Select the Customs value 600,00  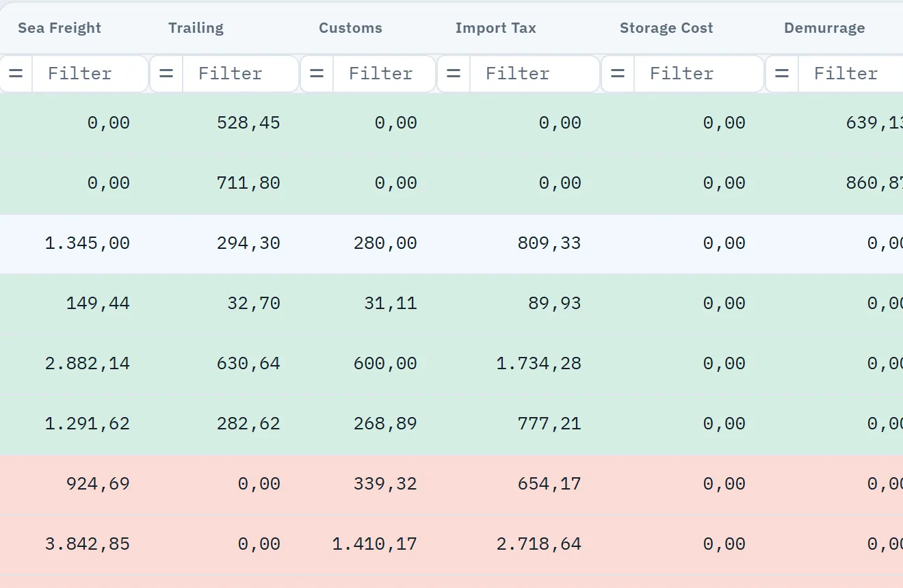click(x=385, y=364)
